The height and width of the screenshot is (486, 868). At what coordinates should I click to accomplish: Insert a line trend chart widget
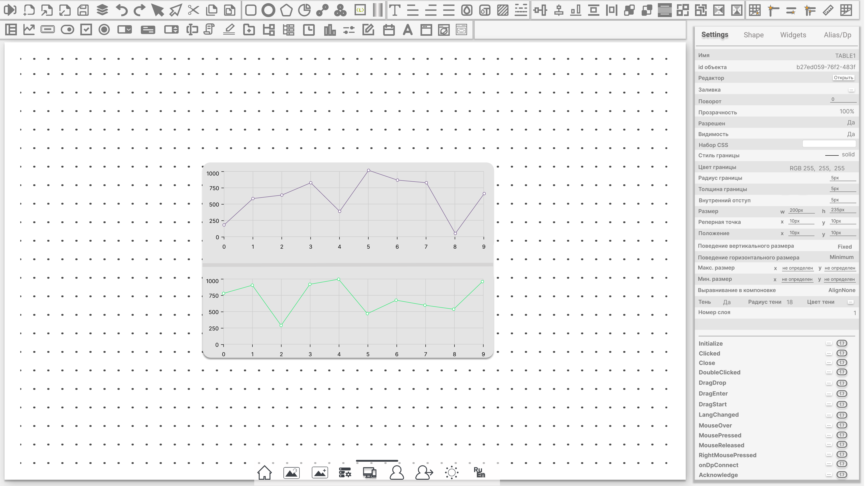pyautogui.click(x=29, y=30)
